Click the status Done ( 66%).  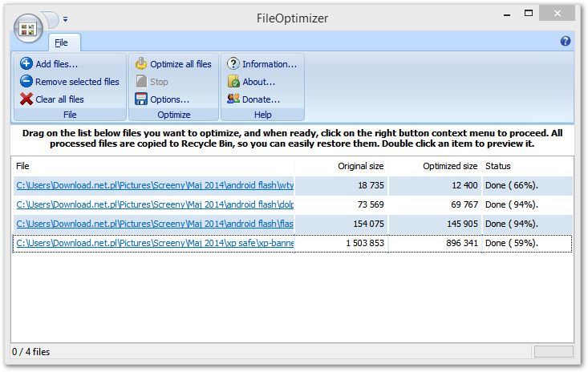click(x=512, y=185)
